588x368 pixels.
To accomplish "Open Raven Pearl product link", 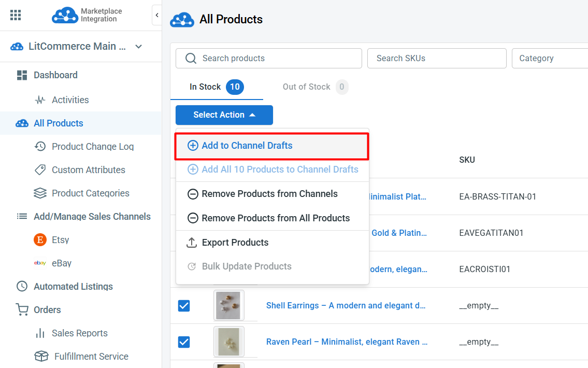I will [x=347, y=342].
